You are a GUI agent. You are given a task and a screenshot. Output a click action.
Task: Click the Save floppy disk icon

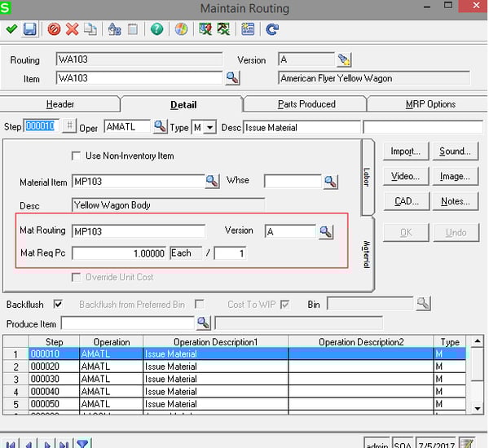click(30, 29)
